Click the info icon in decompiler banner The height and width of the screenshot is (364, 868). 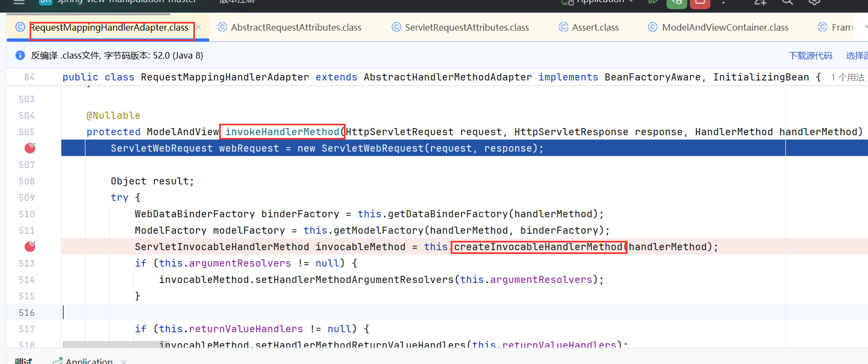[20, 55]
